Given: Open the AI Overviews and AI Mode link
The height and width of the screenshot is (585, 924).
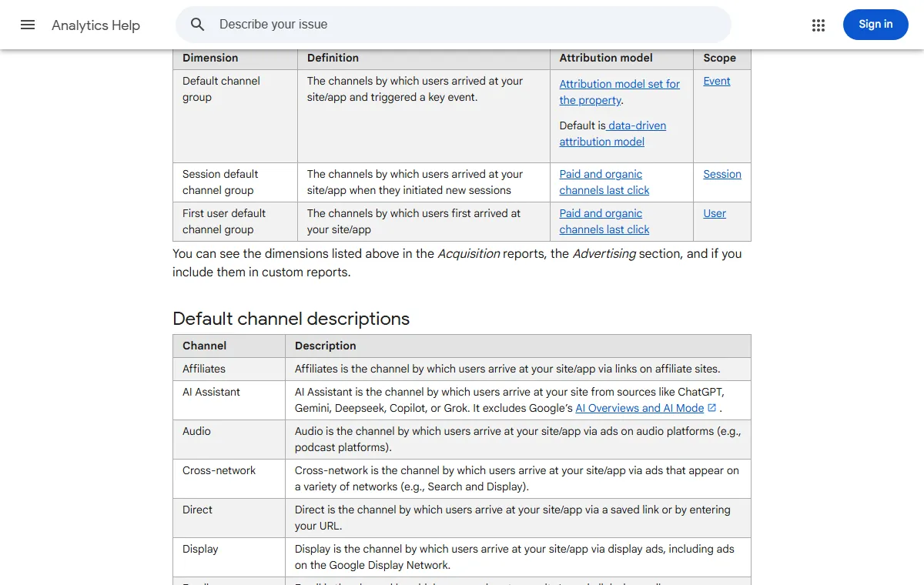Looking at the screenshot, I should (640, 408).
